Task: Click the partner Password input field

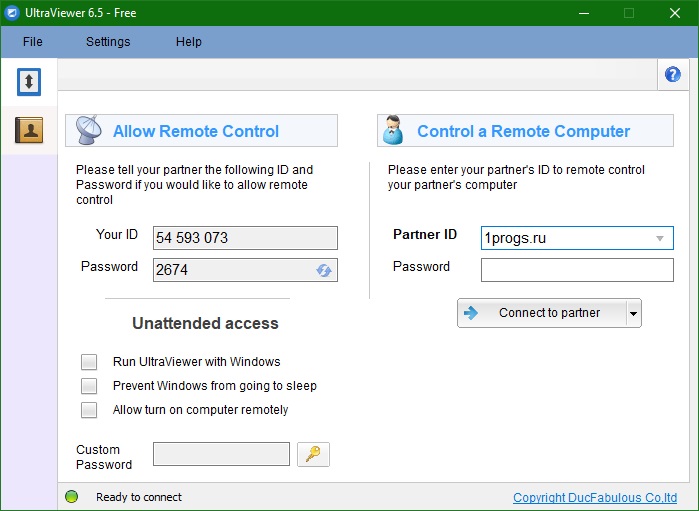Action: click(577, 270)
